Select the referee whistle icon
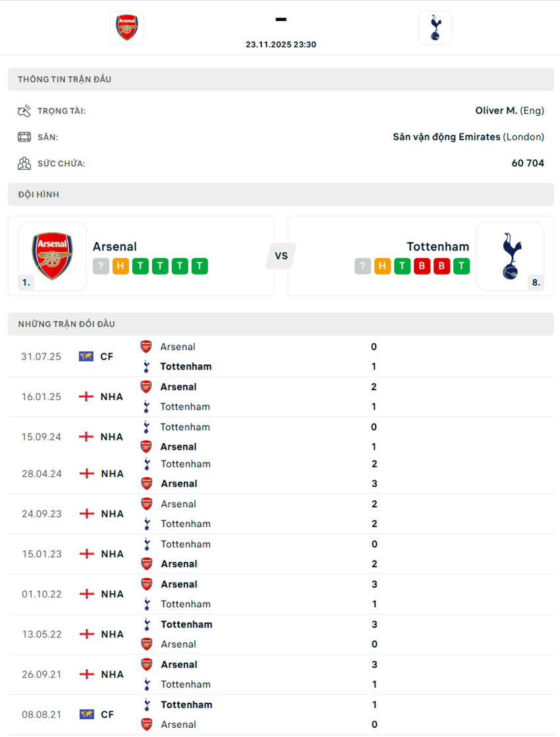The width and height of the screenshot is (560, 737). [24, 110]
